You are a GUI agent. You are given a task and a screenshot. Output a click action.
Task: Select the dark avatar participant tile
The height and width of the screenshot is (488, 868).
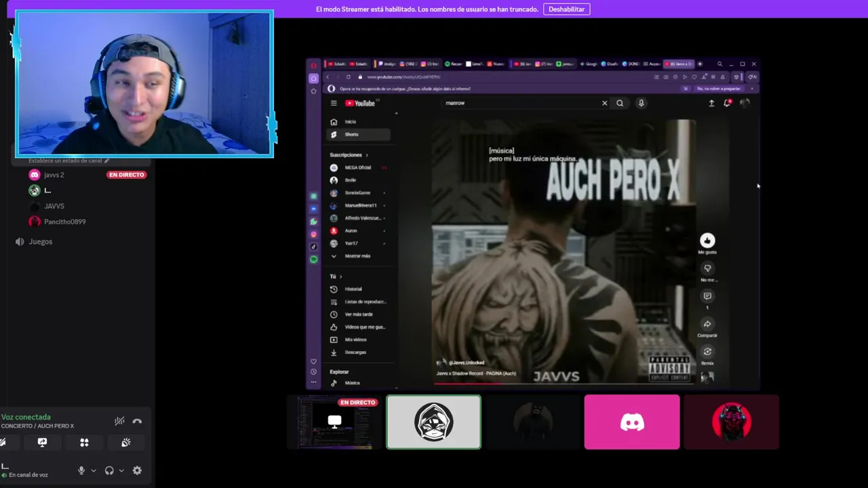pyautogui.click(x=532, y=422)
